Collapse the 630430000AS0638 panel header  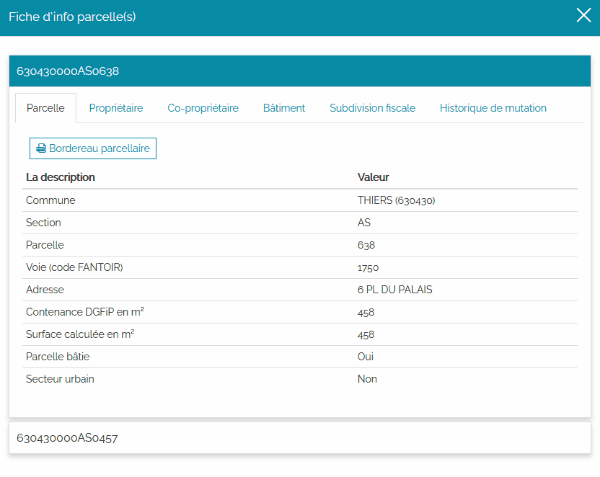coord(300,71)
